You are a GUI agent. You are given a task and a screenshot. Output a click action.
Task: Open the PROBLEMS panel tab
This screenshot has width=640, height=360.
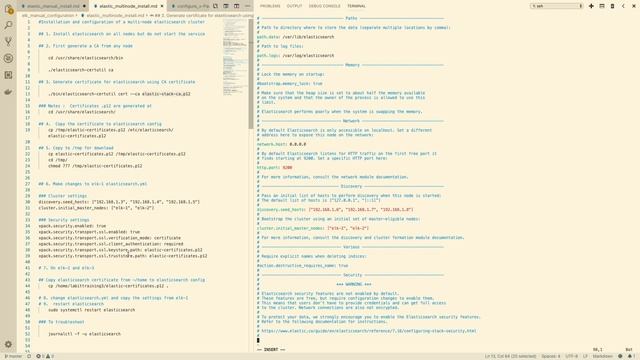click(270, 6)
